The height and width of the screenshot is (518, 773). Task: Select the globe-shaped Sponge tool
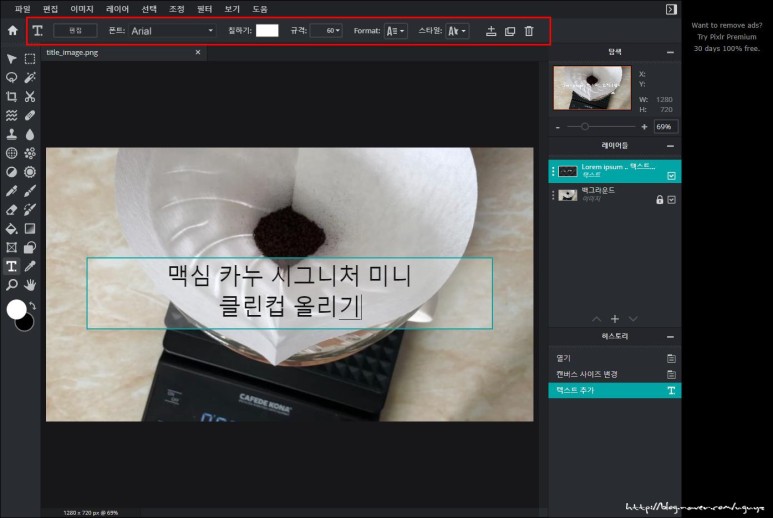[x=11, y=153]
